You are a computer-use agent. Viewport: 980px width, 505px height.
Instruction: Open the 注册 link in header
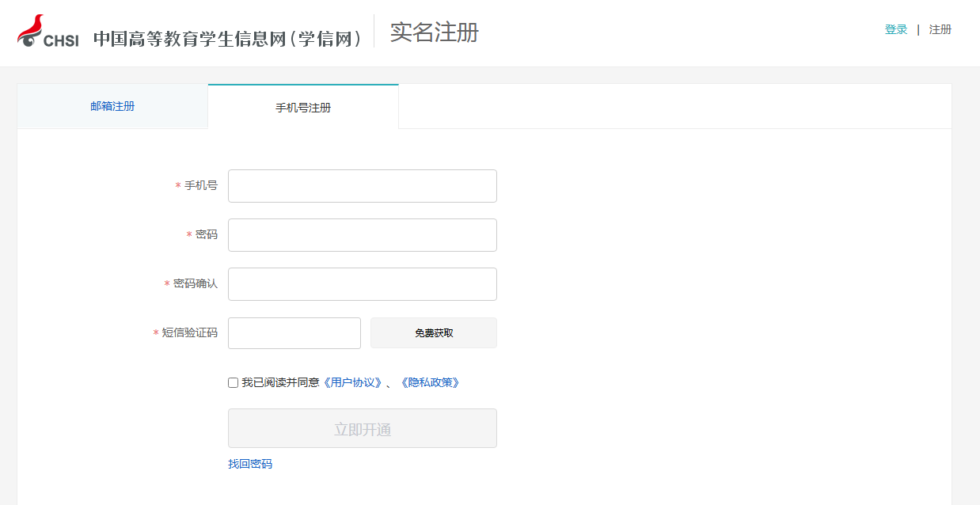940,30
